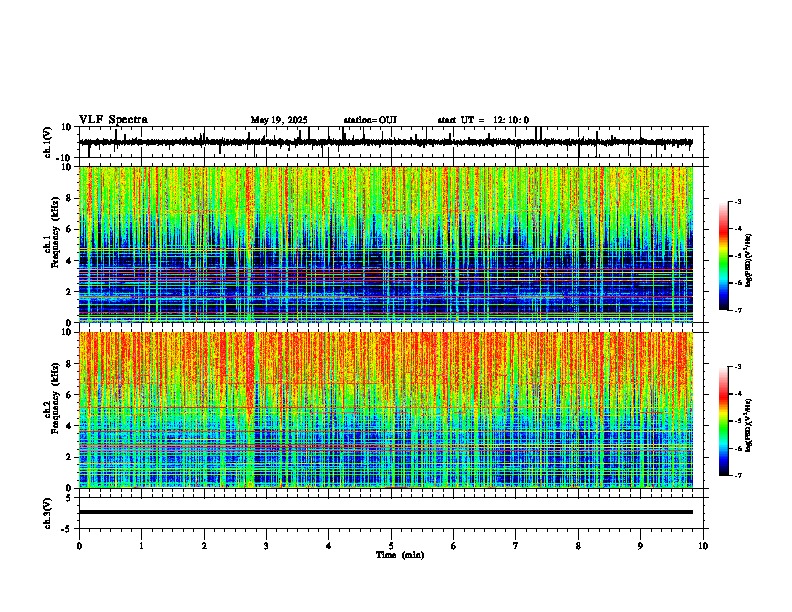Select the "Time (min)" axis label
This screenshot has height=612, width=792.
pyautogui.click(x=400, y=555)
